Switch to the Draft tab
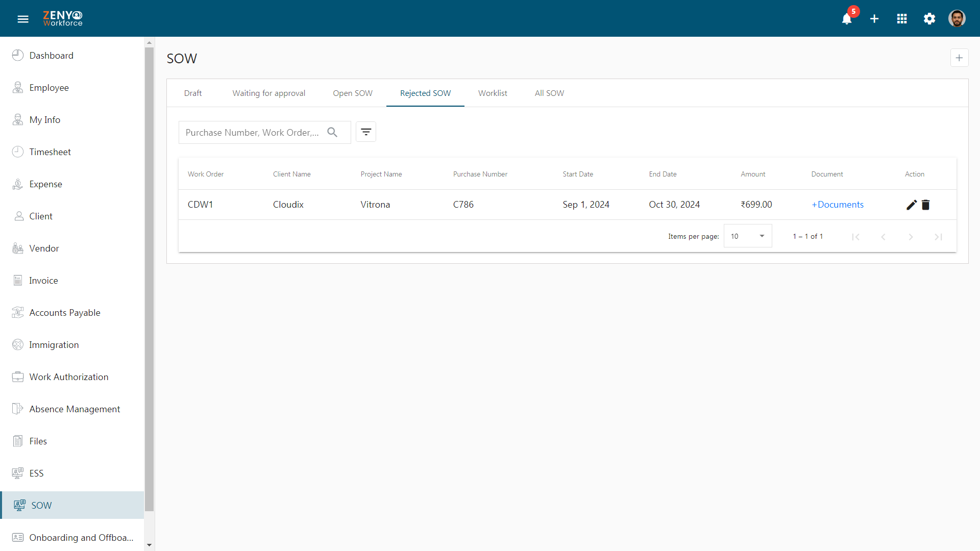980x551 pixels. coord(193,93)
